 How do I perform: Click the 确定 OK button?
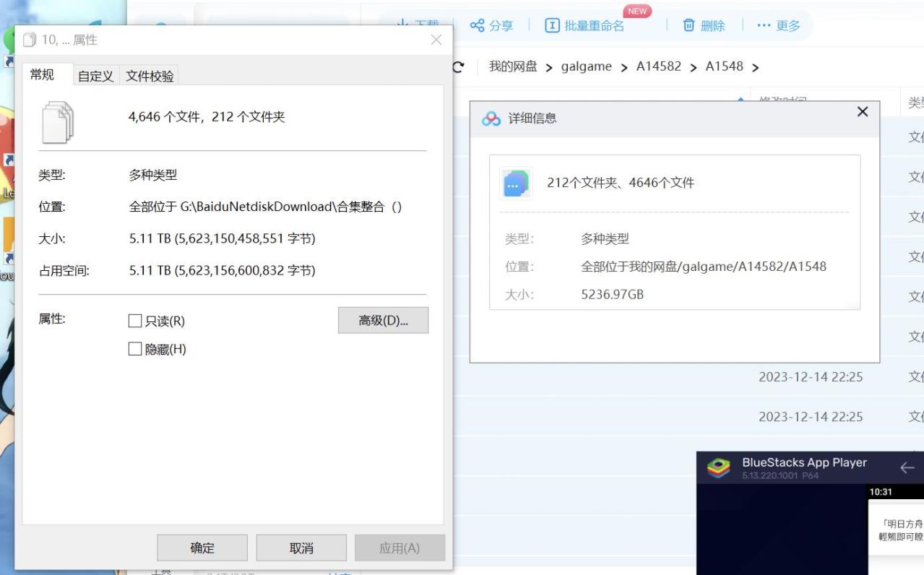coord(202,548)
